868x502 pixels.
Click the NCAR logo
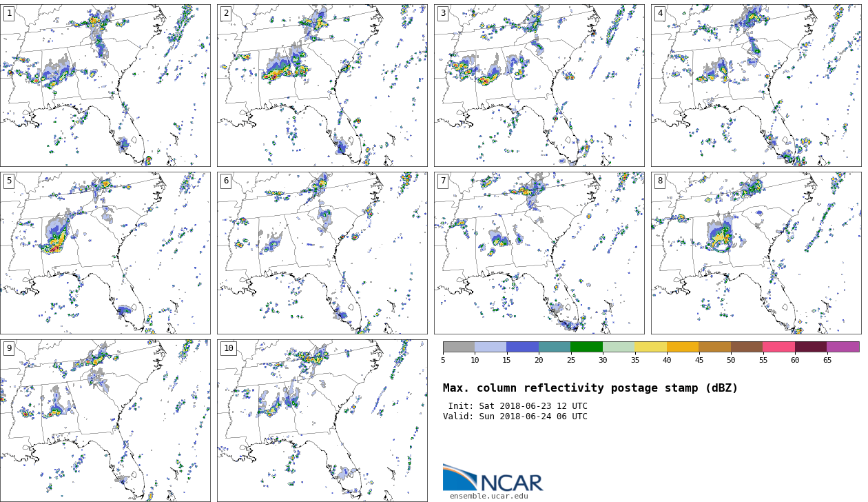pyautogui.click(x=493, y=479)
